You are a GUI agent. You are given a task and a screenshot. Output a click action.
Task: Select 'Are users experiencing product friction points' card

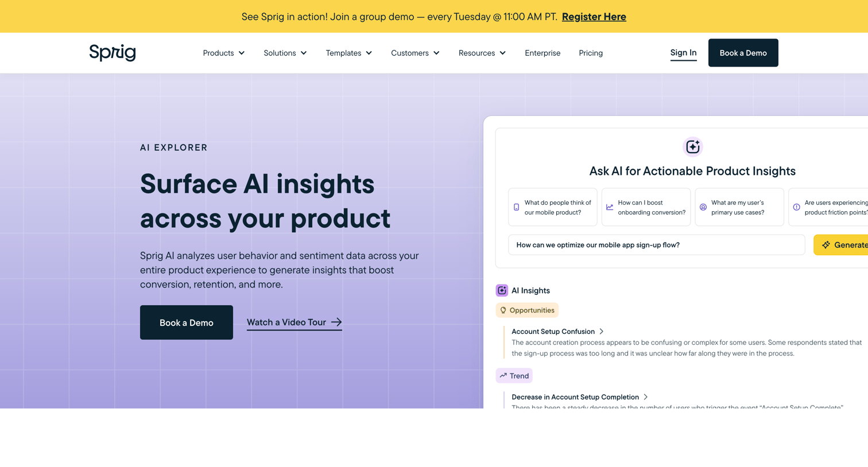click(x=828, y=207)
